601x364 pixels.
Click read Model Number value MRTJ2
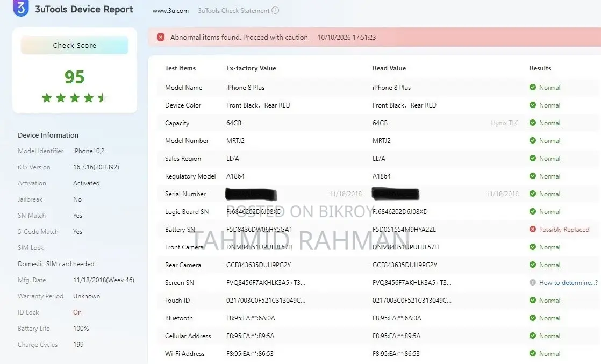coord(382,141)
